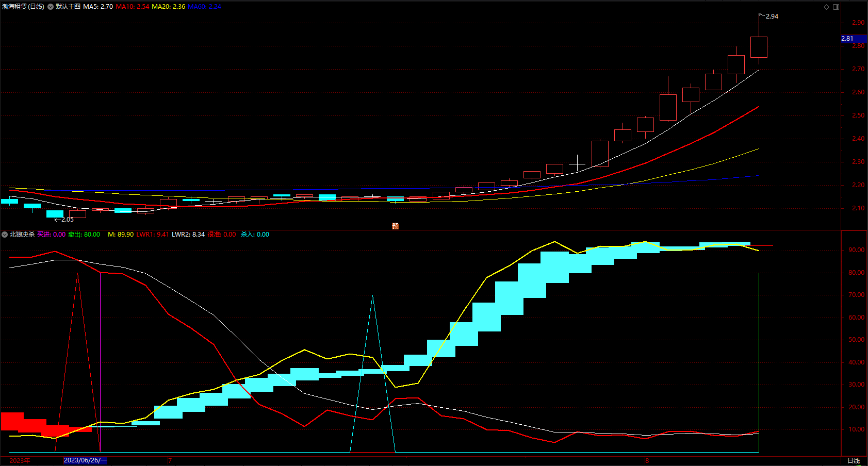Click the 很准: 0.00 value label

(x=222, y=235)
